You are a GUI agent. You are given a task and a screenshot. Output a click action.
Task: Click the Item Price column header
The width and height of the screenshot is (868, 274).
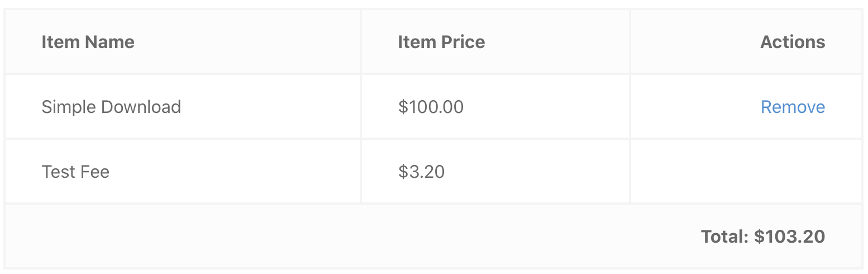[x=441, y=42]
